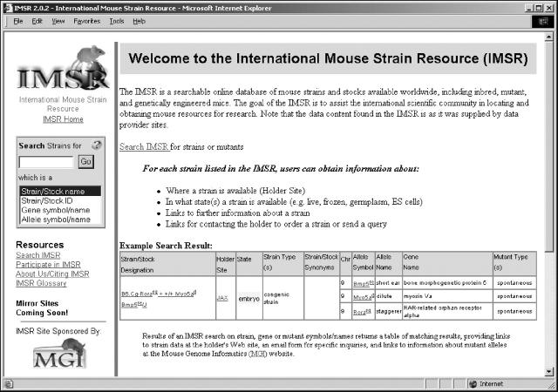Focus the Search Strains text field
Screen dimensions: 558x392
point(46,162)
